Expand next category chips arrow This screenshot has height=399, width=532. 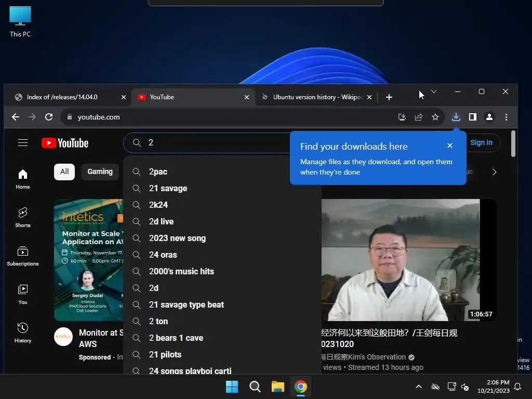(495, 172)
